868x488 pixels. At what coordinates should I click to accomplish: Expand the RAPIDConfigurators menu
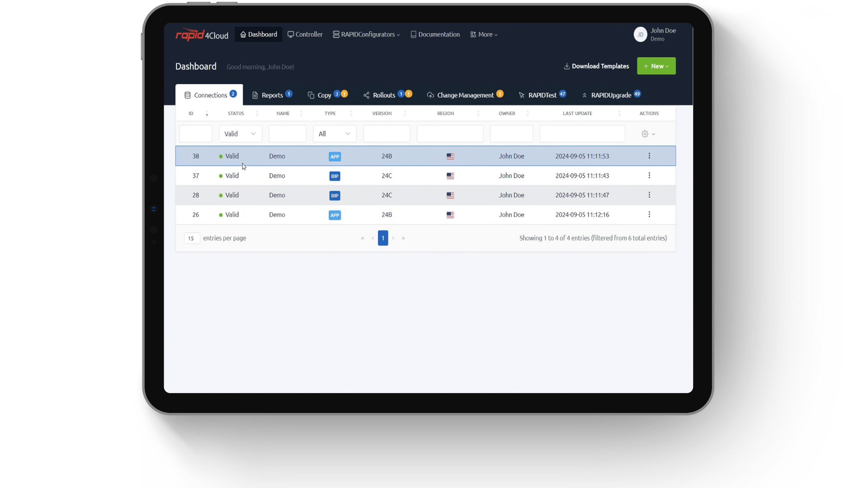coord(366,34)
